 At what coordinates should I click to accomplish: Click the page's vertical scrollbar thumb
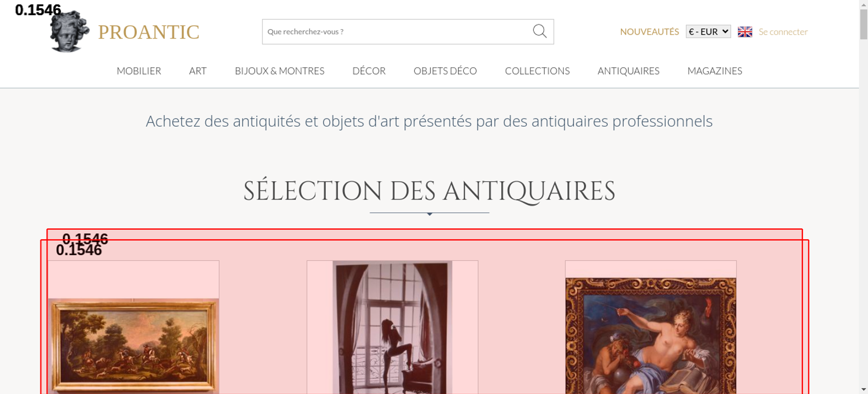pos(864,24)
